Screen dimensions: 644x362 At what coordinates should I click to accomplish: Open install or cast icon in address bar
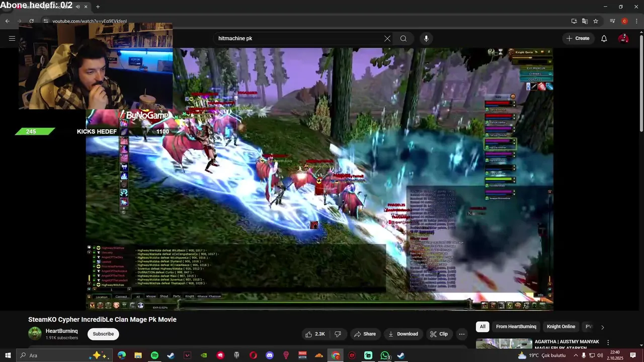pos(574,21)
